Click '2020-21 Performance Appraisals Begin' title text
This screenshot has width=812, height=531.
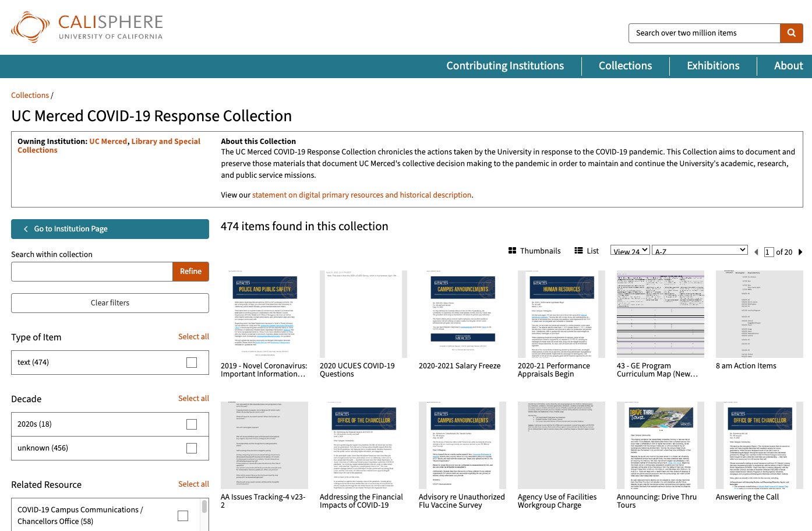pos(554,370)
